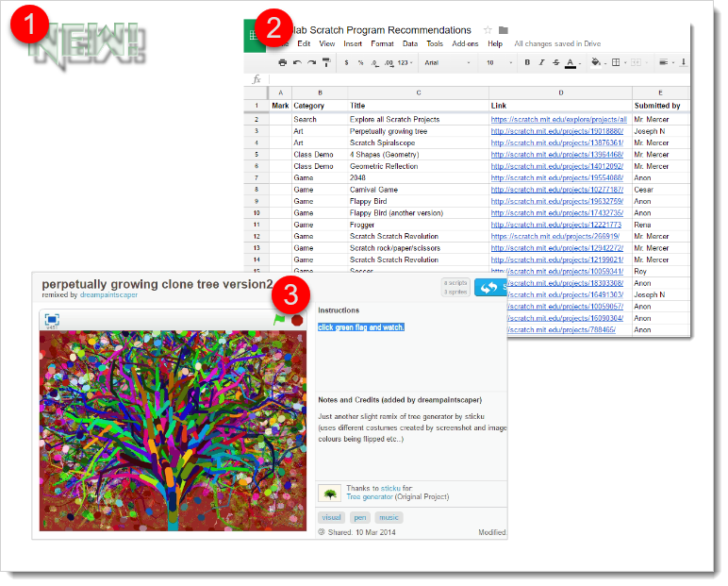Pick the fill color paint bucket
Screen dimensions: 728x586
[595, 62]
